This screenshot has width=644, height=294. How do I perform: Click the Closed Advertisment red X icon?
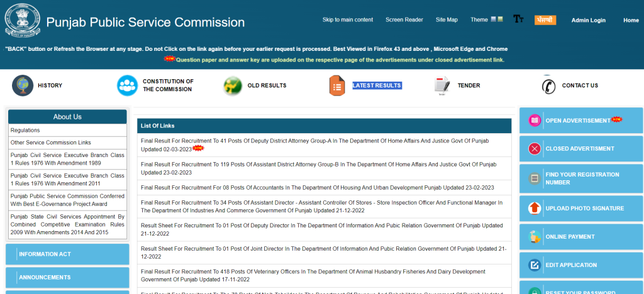535,148
